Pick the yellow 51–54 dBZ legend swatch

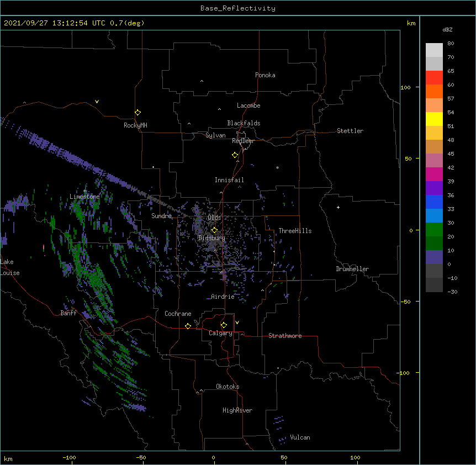(434, 119)
